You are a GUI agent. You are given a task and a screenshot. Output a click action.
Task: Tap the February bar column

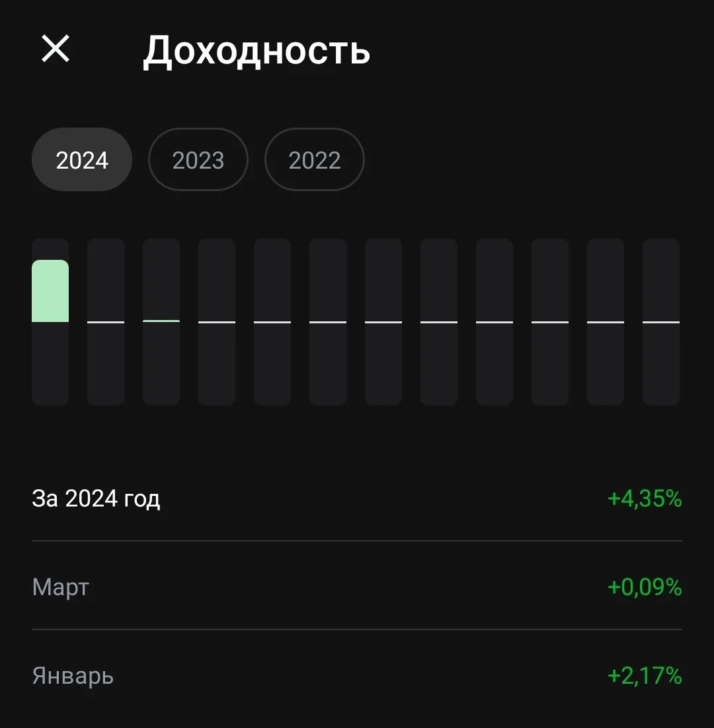point(106,322)
